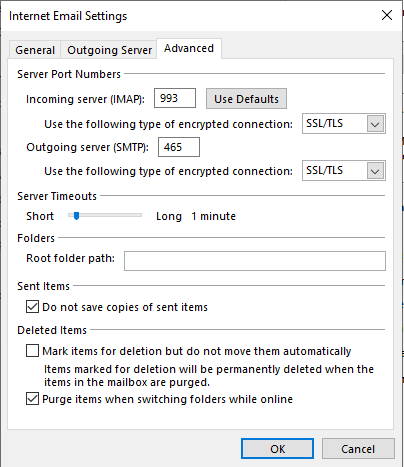Uncheck Purge items when switching folders

click(32, 399)
